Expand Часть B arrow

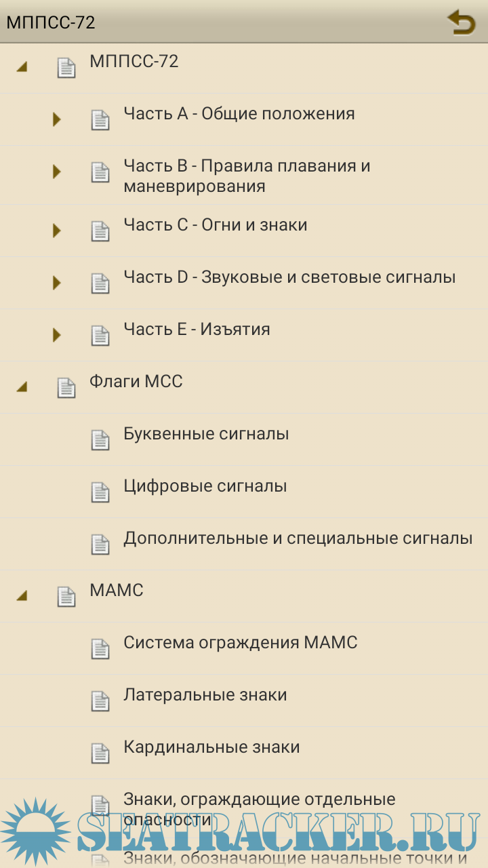click(x=57, y=172)
